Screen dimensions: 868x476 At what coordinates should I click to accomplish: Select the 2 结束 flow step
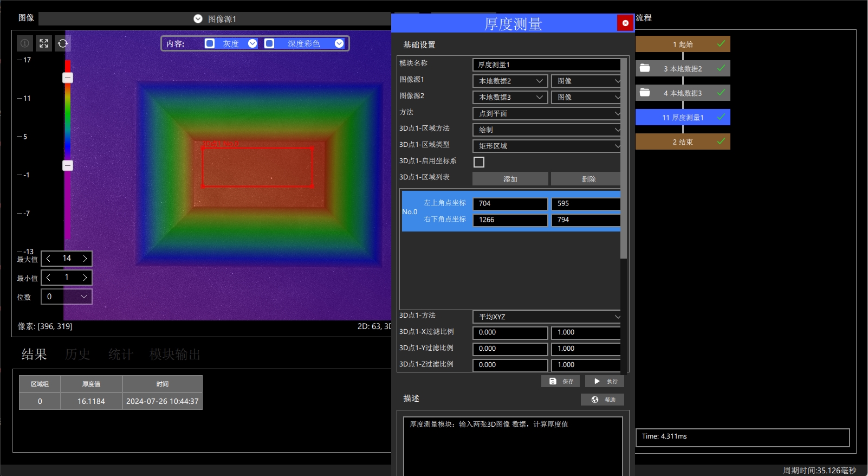pyautogui.click(x=683, y=141)
